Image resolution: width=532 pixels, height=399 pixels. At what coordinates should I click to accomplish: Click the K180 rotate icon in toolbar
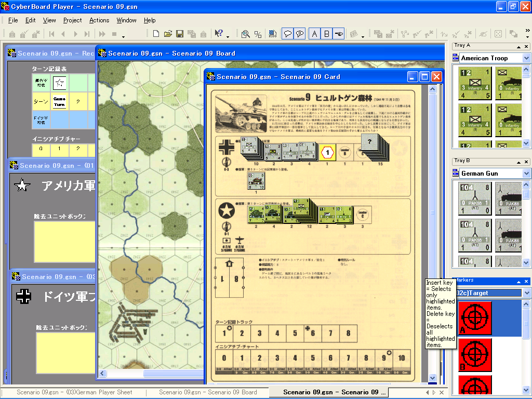click(x=272, y=34)
